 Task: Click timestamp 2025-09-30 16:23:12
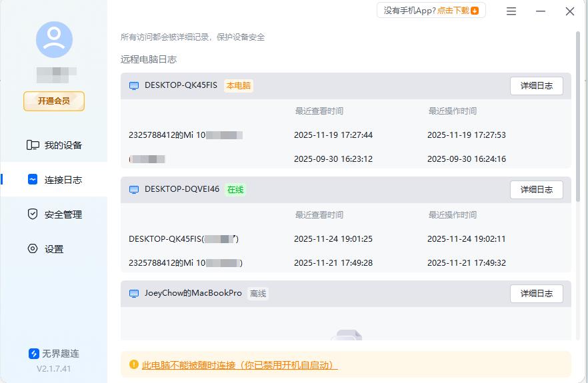[333, 159]
